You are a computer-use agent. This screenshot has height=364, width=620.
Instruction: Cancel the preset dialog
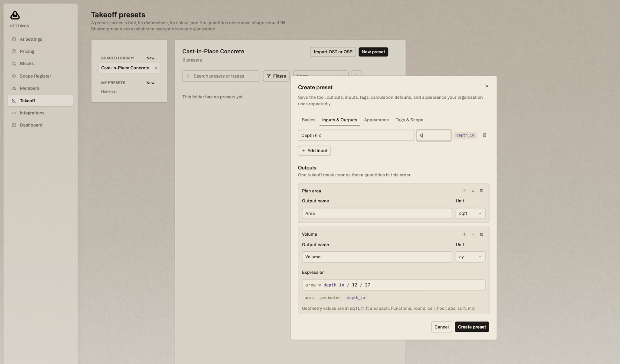point(441,327)
